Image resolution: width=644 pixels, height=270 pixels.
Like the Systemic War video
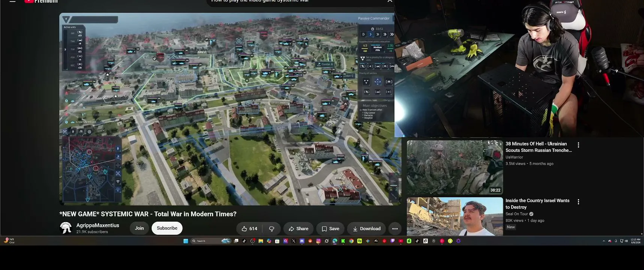click(x=250, y=228)
